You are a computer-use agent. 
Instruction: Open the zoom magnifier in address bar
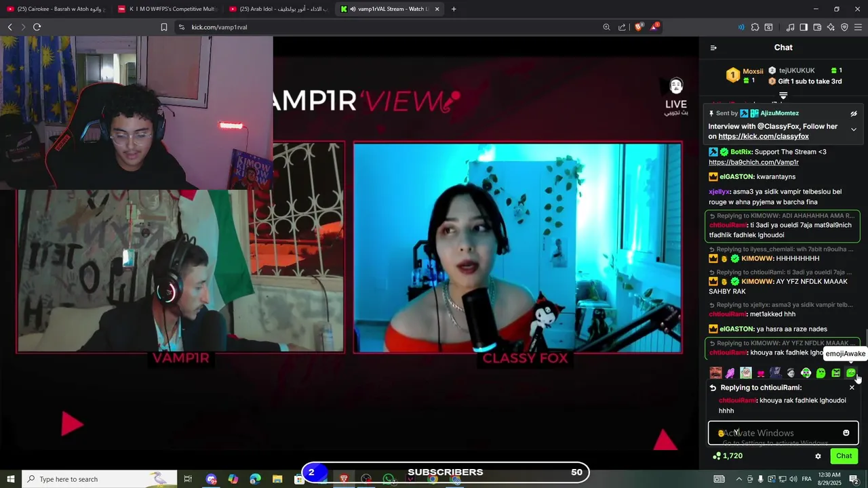click(606, 27)
